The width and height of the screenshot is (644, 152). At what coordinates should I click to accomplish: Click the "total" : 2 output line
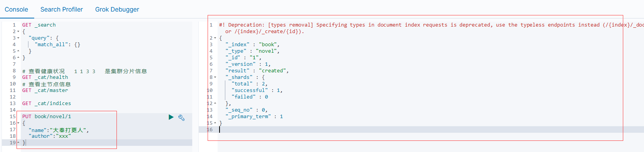(249, 84)
